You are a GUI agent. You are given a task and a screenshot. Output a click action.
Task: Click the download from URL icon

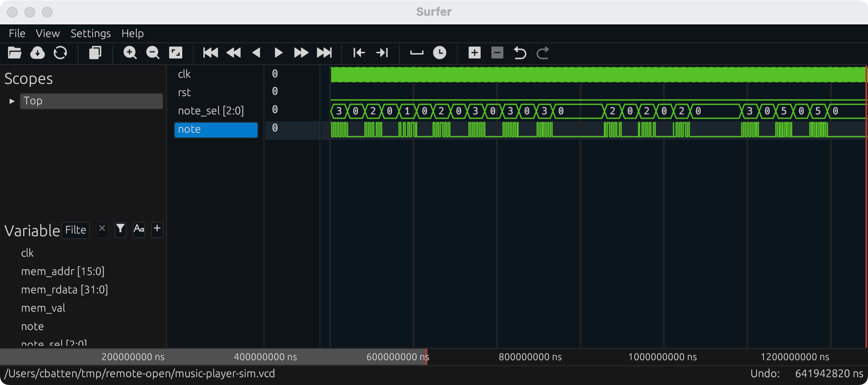[38, 53]
